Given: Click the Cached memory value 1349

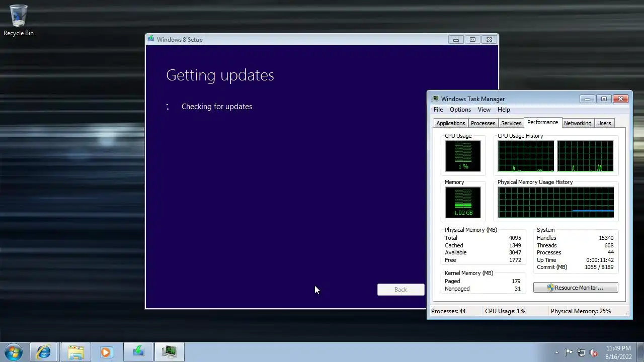Looking at the screenshot, I should tap(515, 245).
